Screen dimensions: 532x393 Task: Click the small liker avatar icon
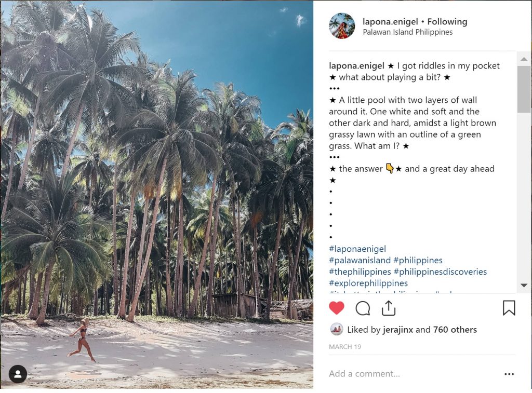[x=337, y=329]
